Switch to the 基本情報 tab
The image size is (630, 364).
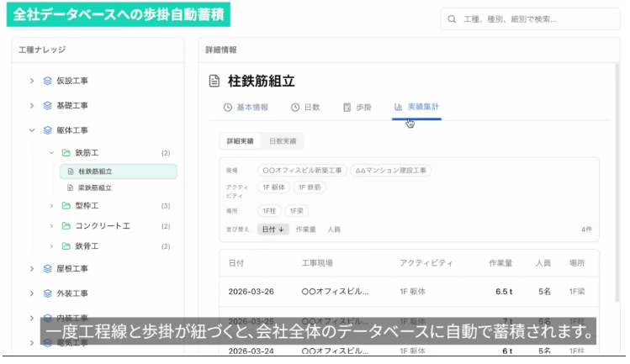246,108
